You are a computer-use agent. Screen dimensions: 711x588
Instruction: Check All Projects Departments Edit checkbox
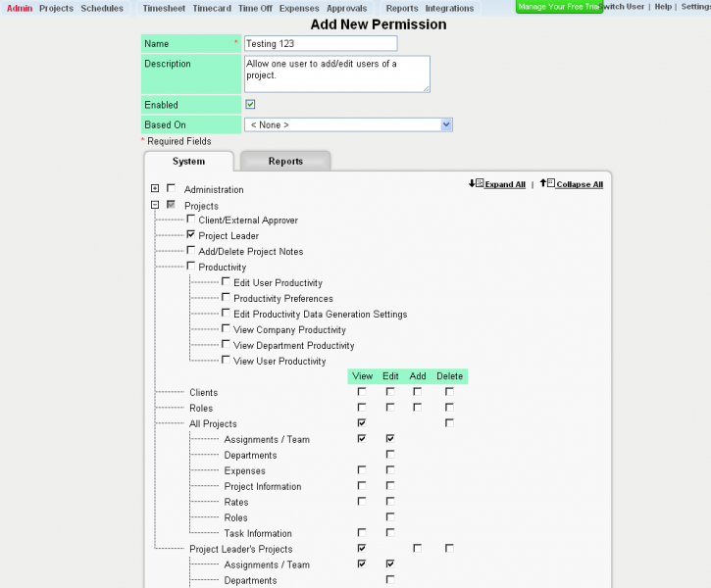click(x=390, y=454)
